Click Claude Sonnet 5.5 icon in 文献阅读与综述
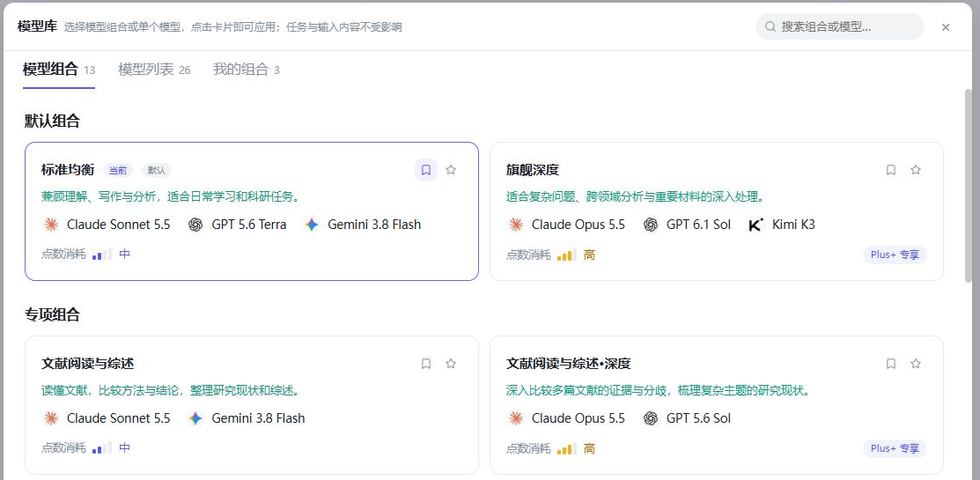Viewport: 980px width, 480px height. 50,418
